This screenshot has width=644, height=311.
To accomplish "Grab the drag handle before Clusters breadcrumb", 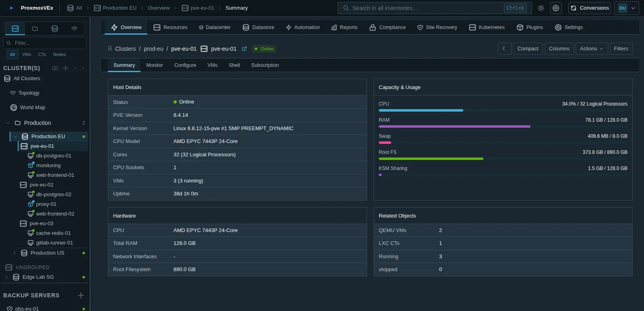I will pyautogui.click(x=110, y=49).
